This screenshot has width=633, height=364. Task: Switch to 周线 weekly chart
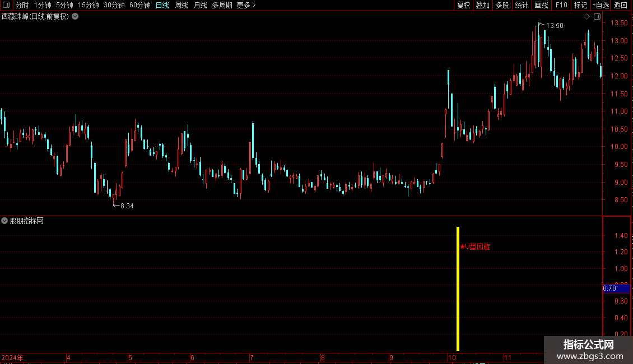click(181, 5)
